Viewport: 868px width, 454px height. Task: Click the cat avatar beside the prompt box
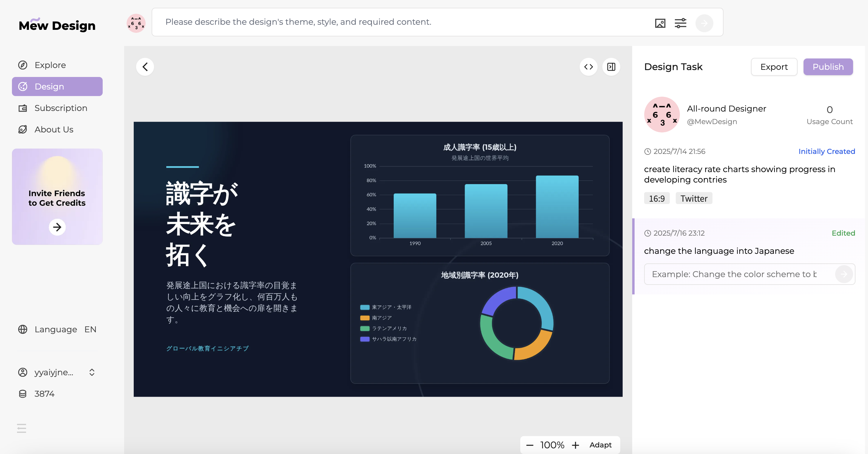coord(136,23)
